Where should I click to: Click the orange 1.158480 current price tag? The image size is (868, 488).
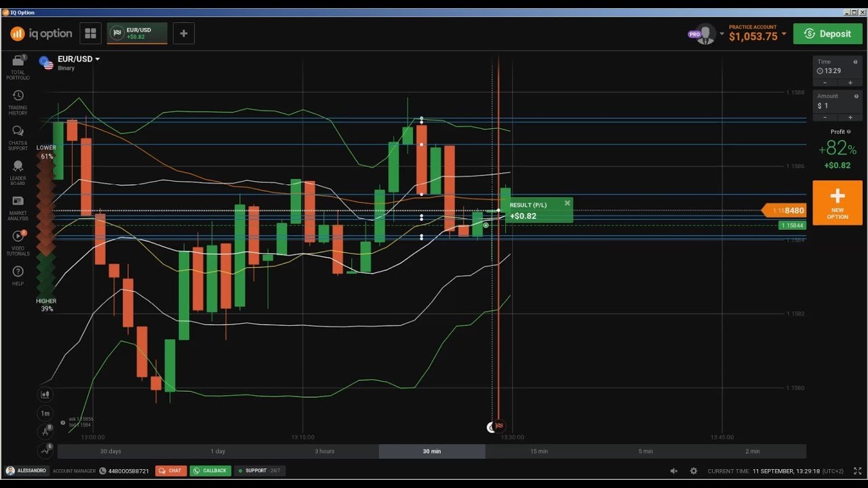click(x=784, y=211)
